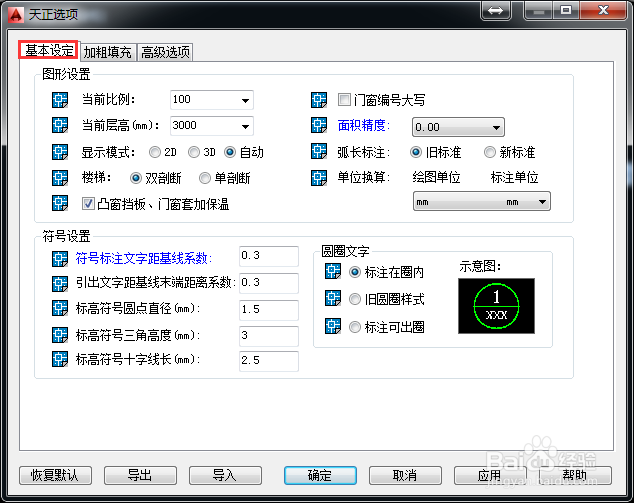This screenshot has height=503, width=634.
Task: Click the 应用 button
Action: (x=490, y=476)
